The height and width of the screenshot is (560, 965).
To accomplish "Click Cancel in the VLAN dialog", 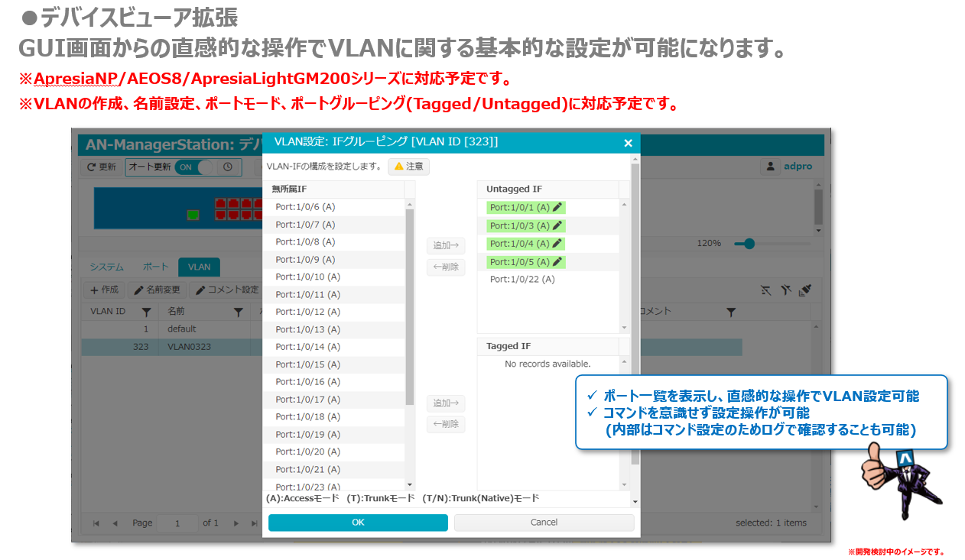I will pyautogui.click(x=544, y=523).
